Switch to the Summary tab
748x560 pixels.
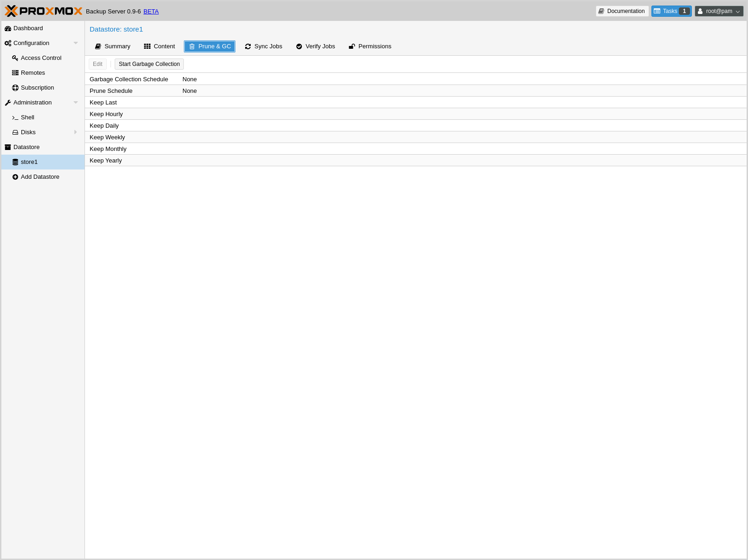point(113,46)
